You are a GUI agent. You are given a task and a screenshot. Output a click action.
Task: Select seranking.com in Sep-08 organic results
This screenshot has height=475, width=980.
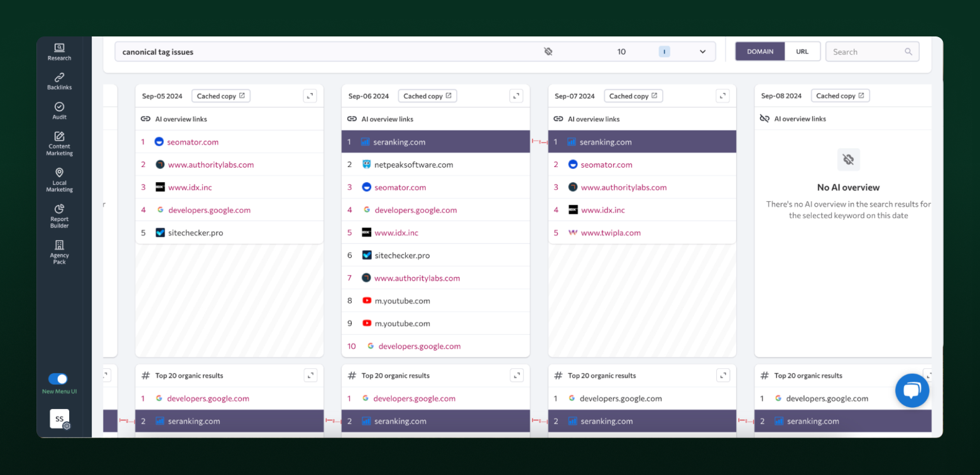click(843, 421)
